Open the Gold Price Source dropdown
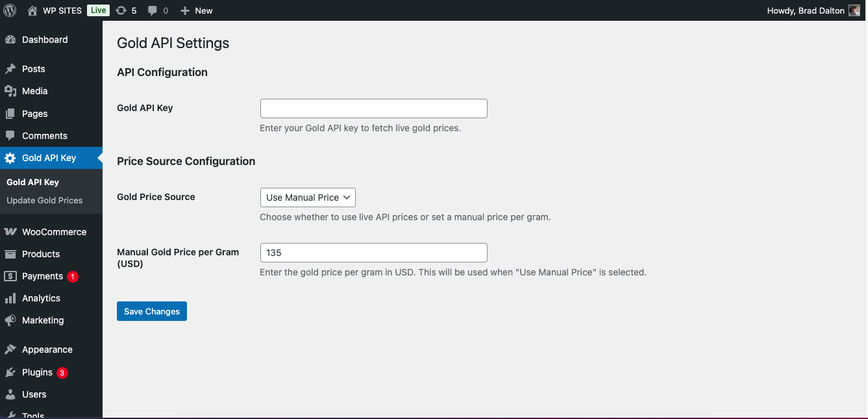 tap(308, 197)
